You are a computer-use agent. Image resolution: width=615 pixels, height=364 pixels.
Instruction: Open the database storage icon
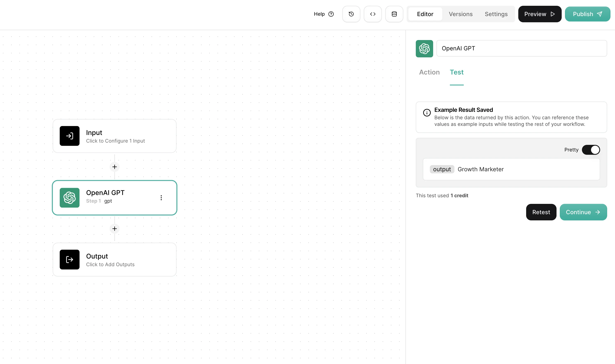394,14
